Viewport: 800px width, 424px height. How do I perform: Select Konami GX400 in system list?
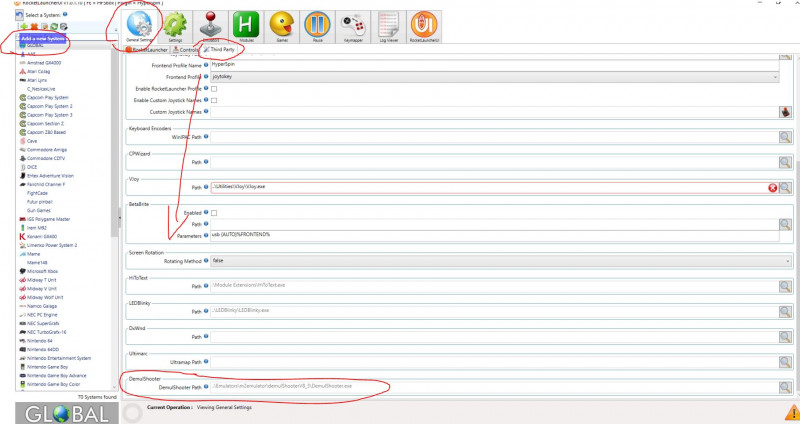click(x=42, y=236)
